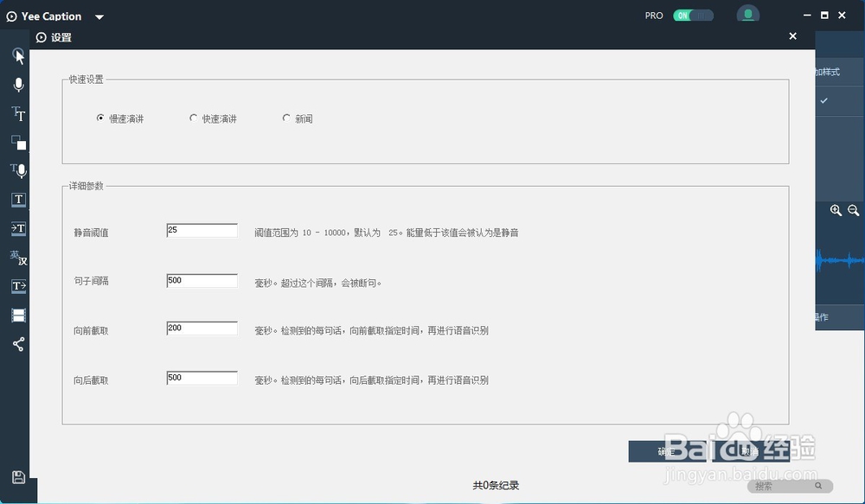865x504 pixels.
Task: Click the 句子间隔 label
Action: (91, 281)
